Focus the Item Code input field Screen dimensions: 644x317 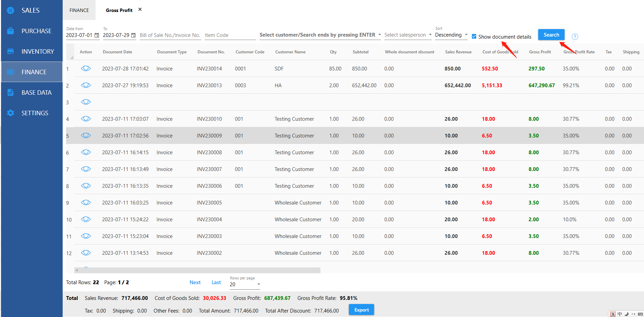230,35
